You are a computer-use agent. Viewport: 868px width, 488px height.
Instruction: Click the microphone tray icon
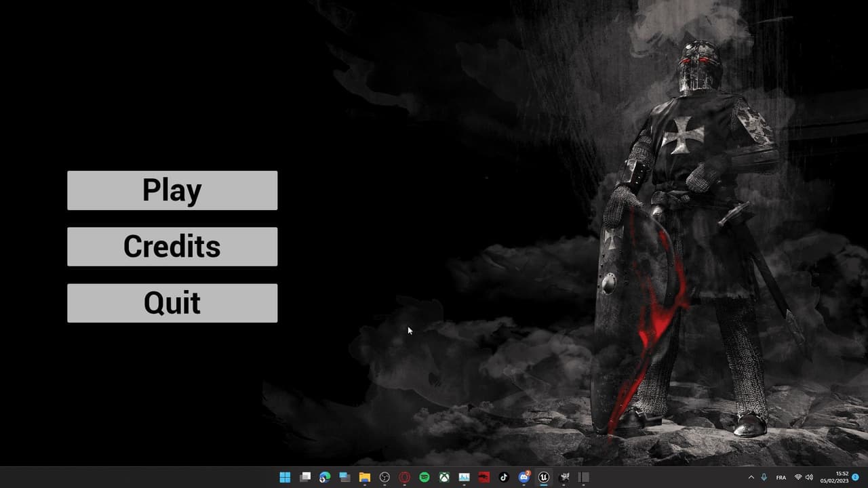click(764, 478)
